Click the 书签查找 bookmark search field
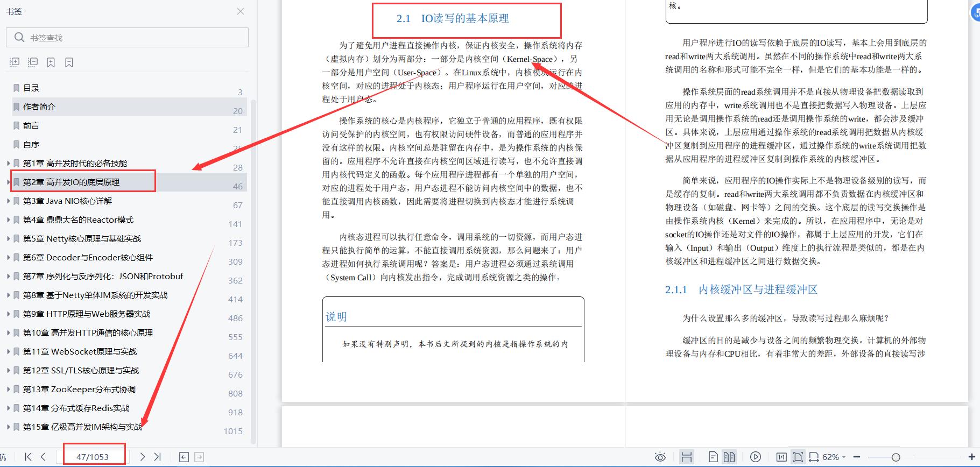Viewport: 980px width, 467px height. pos(128,38)
